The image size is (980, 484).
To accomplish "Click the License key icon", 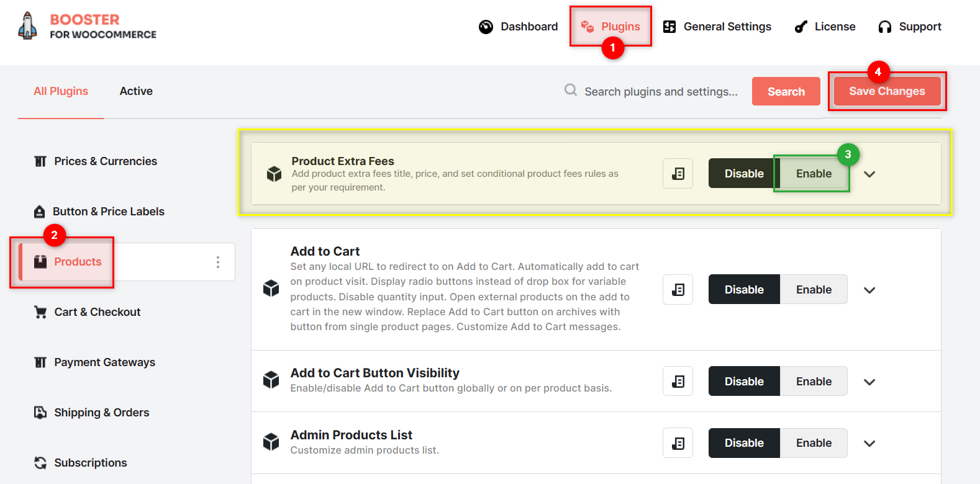I will [801, 27].
